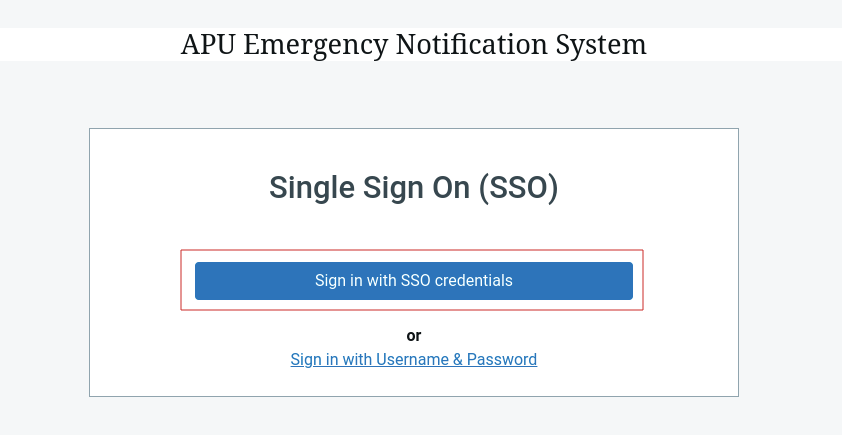Click the word "Notification" in the header title
This screenshot has width=842, height=435.
[471, 44]
